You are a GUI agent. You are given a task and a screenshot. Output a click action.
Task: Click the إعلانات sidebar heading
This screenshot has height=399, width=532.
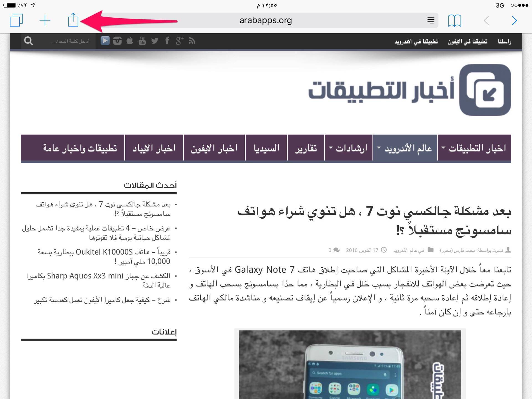coord(164,332)
